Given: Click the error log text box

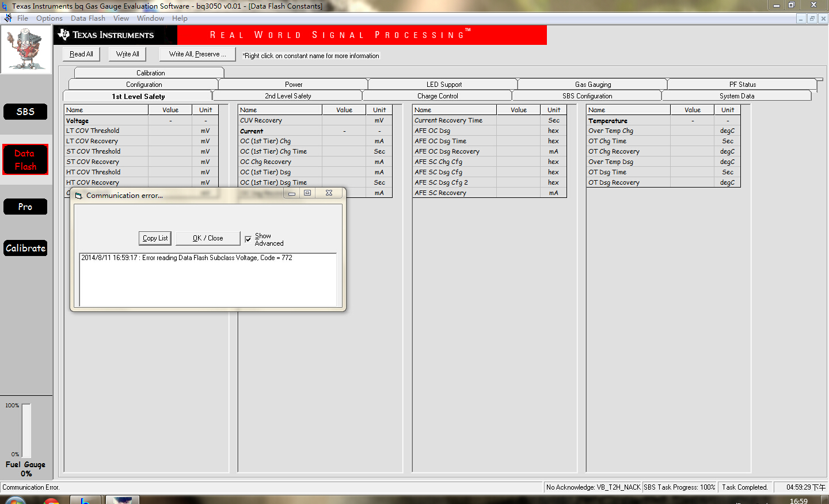Looking at the screenshot, I should (x=208, y=280).
